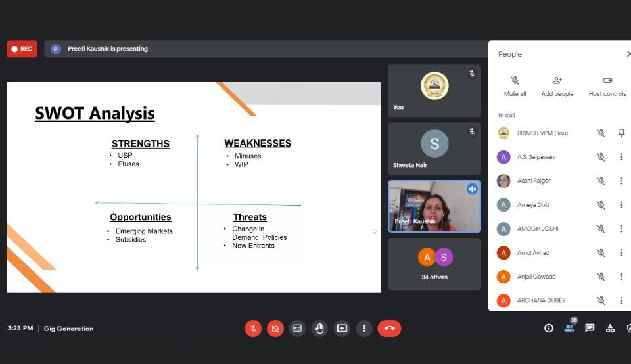Mute Aashi Rajgor's microphone

(x=601, y=181)
